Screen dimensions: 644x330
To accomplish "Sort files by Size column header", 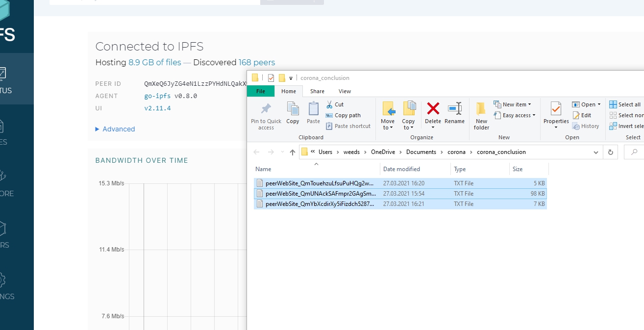I will pos(529,169).
